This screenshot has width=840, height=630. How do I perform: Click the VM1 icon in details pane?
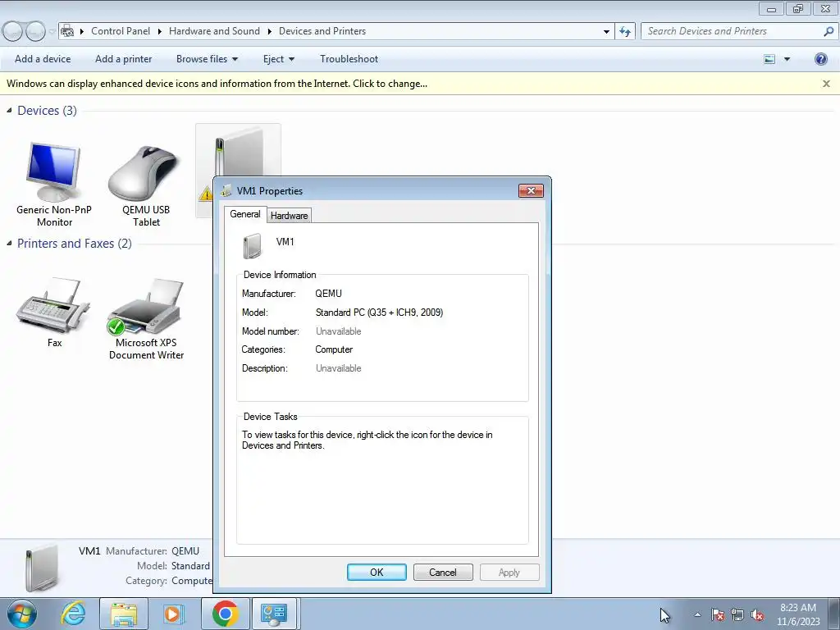coord(42,568)
